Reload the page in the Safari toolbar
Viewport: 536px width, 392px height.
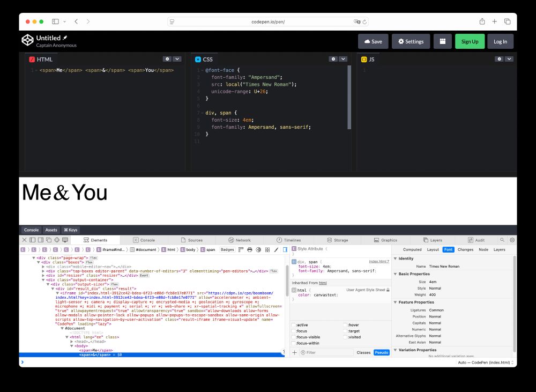point(364,21)
